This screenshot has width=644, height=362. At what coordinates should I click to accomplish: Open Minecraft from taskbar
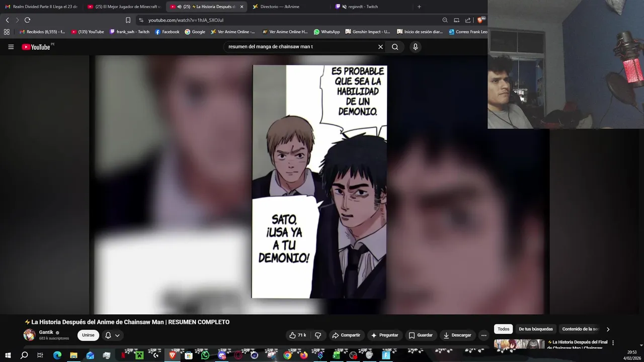click(x=139, y=355)
